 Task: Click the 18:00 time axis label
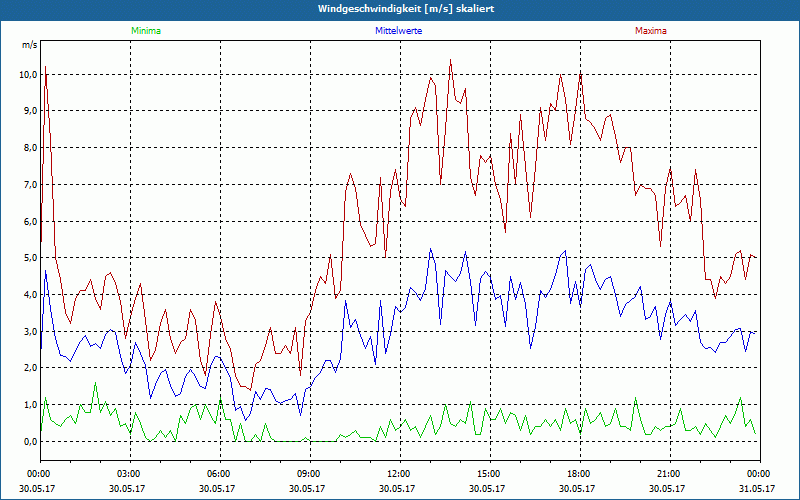[x=580, y=474]
